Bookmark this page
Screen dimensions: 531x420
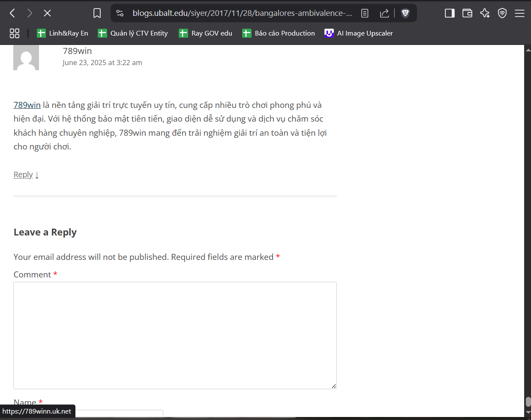97,13
